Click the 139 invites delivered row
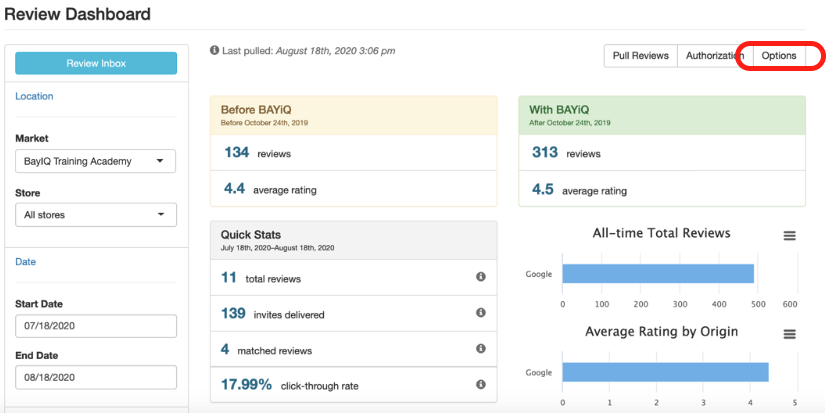This screenshot has width=833, height=415. pos(354,314)
